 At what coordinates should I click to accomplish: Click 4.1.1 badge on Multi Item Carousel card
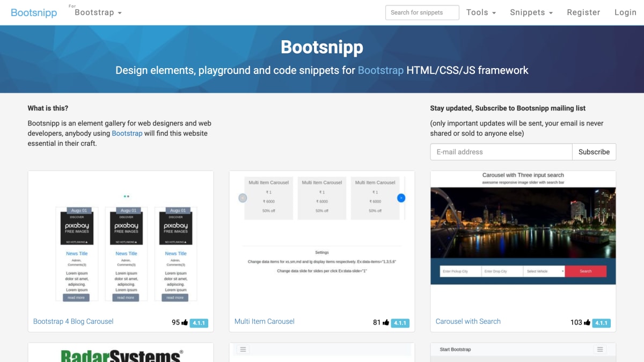click(x=400, y=323)
